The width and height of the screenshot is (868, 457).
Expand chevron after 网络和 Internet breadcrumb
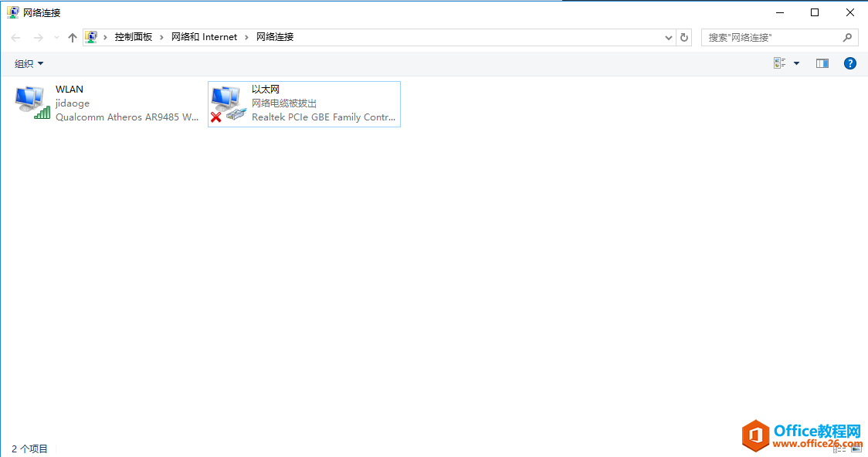click(247, 37)
